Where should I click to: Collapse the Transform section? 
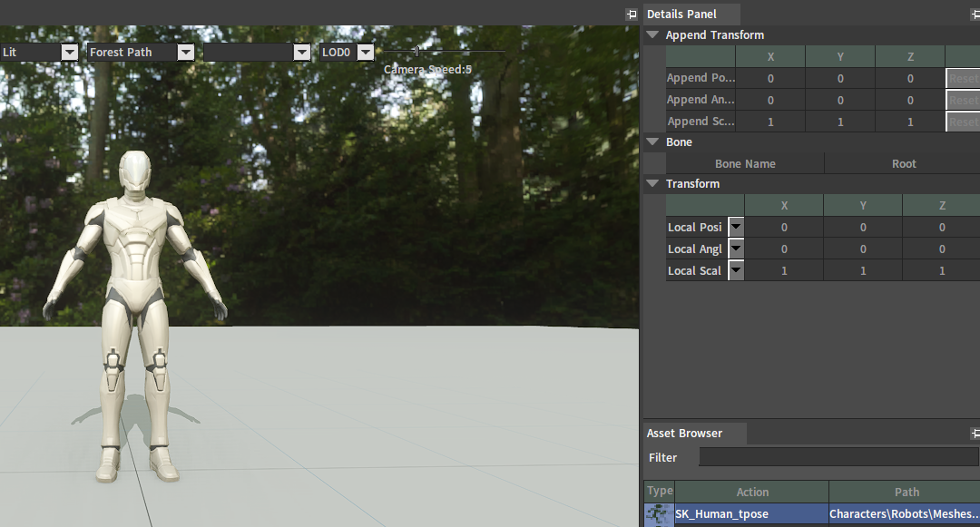tap(652, 184)
